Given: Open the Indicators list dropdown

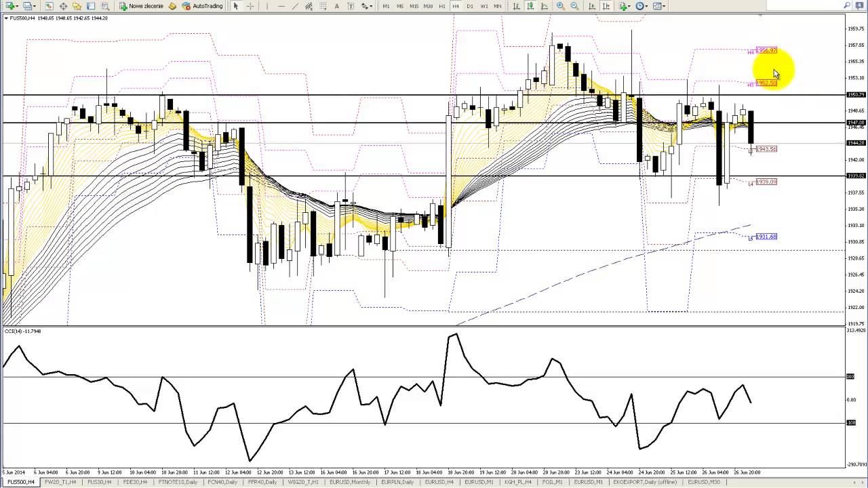Looking at the screenshot, I should 625,6.
